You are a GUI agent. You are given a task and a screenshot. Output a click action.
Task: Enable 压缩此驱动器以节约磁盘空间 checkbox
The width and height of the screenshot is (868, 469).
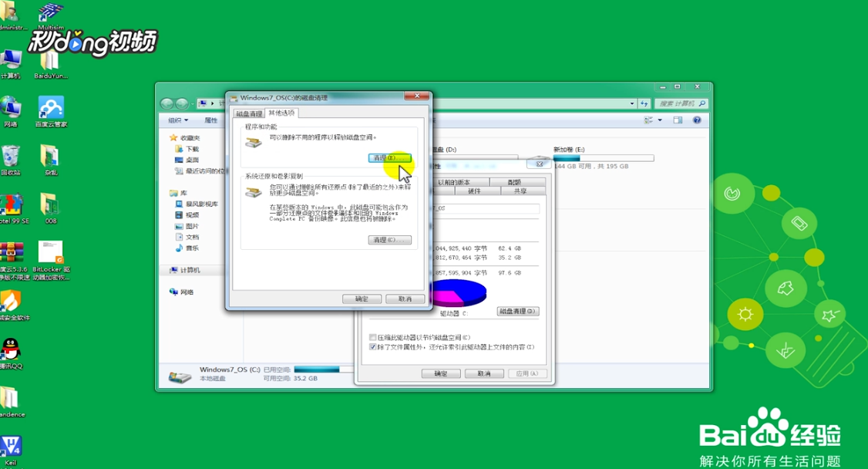point(372,337)
